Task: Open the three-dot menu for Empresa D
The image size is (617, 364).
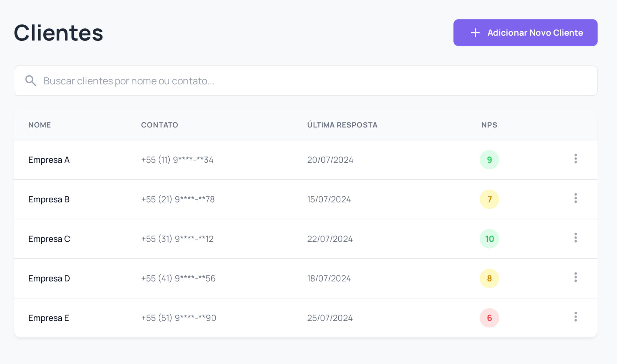Action: [x=575, y=277]
